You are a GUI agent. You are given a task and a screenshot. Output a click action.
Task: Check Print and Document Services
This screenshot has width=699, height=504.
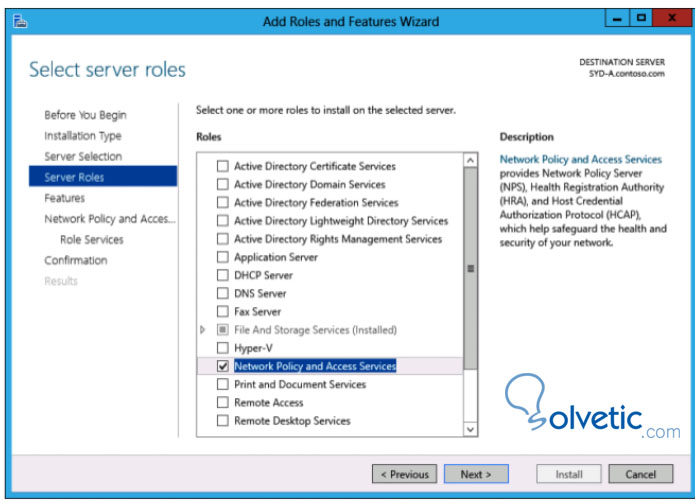pos(222,384)
